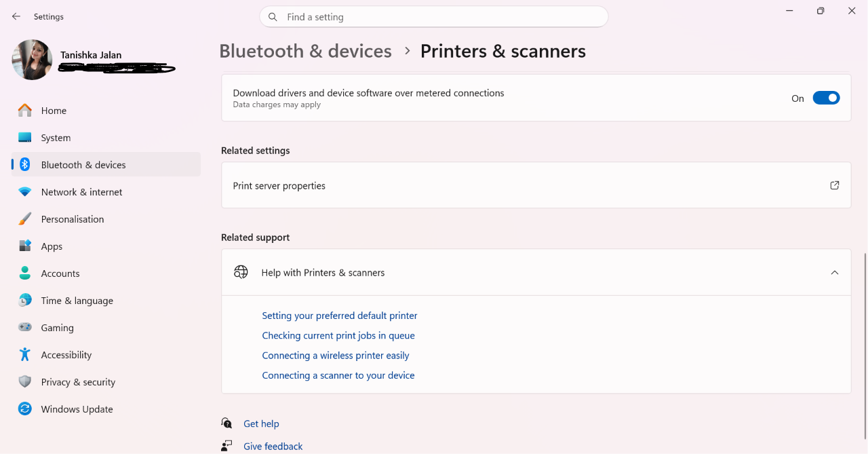Click the Bluetooth icon in sidebar
Image resolution: width=868 pixels, height=454 pixels.
pyautogui.click(x=25, y=164)
